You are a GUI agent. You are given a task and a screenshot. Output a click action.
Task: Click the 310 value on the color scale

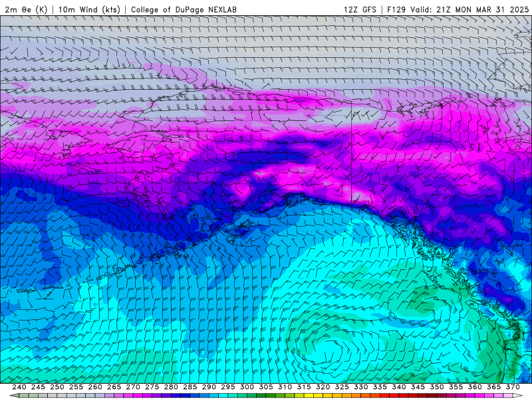(285, 387)
